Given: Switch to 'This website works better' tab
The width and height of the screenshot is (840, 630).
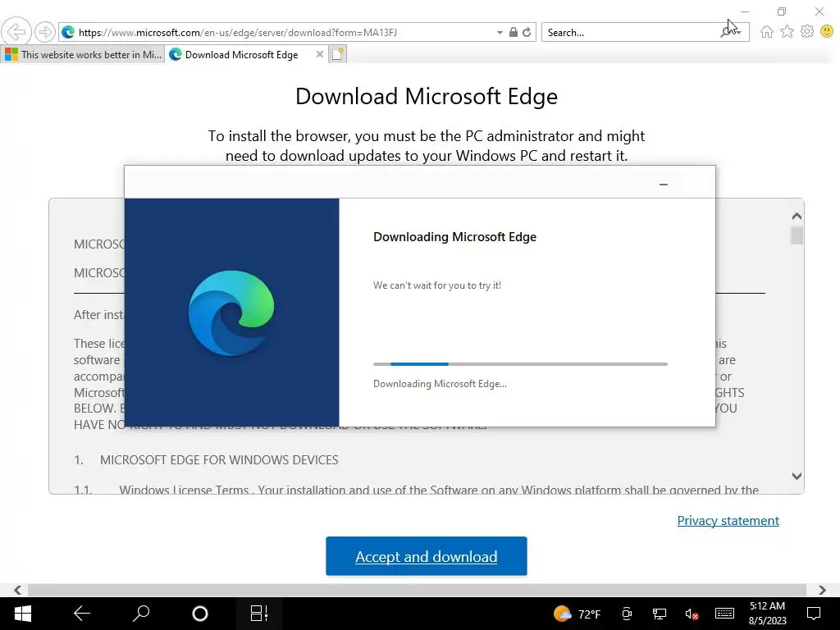Looking at the screenshot, I should [83, 55].
